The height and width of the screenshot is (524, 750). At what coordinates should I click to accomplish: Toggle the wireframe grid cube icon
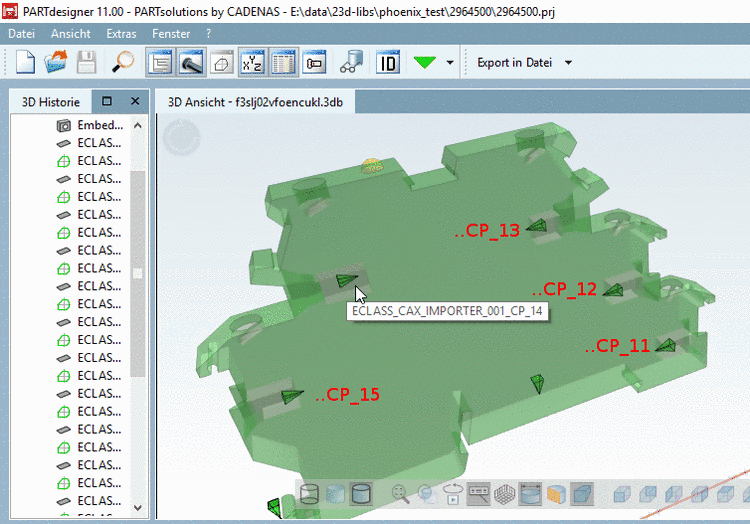click(x=504, y=494)
